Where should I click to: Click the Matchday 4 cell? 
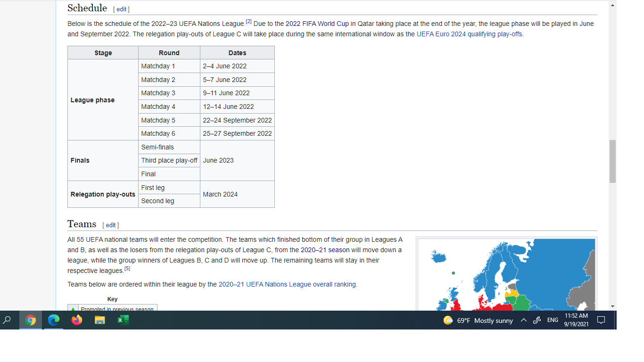click(x=169, y=107)
